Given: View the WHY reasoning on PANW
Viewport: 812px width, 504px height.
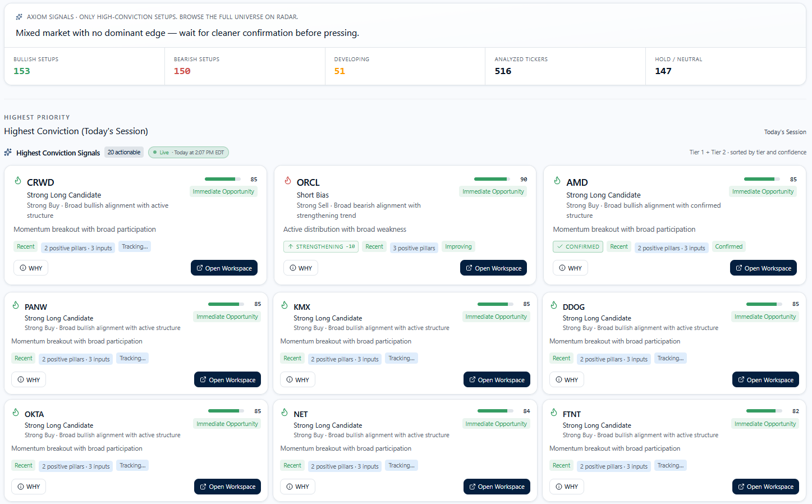Looking at the screenshot, I should pos(29,379).
